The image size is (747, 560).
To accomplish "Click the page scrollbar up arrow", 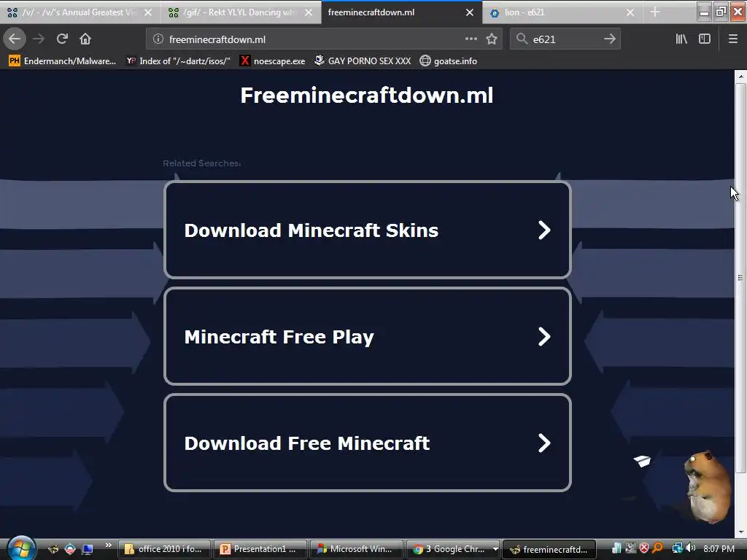I will point(740,76).
